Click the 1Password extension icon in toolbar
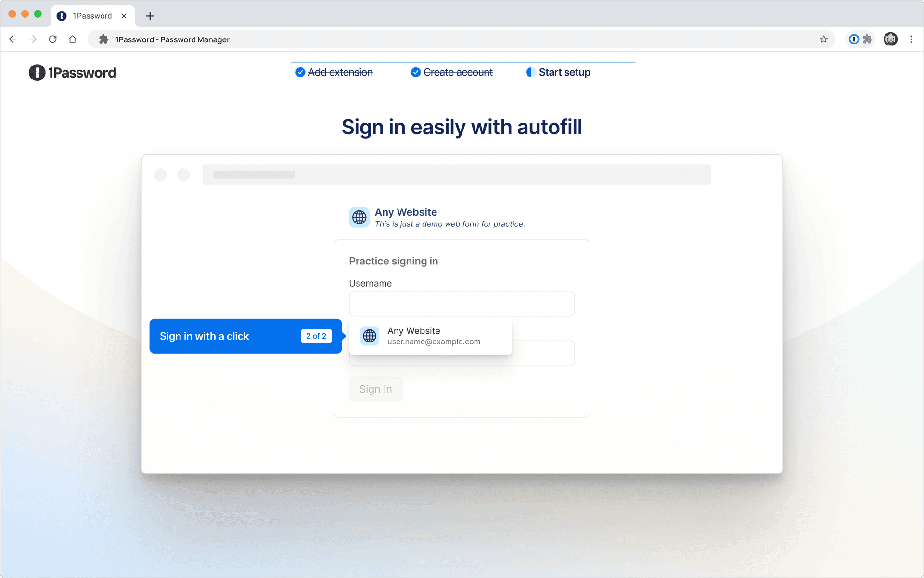The width and height of the screenshot is (924, 578). pos(854,39)
